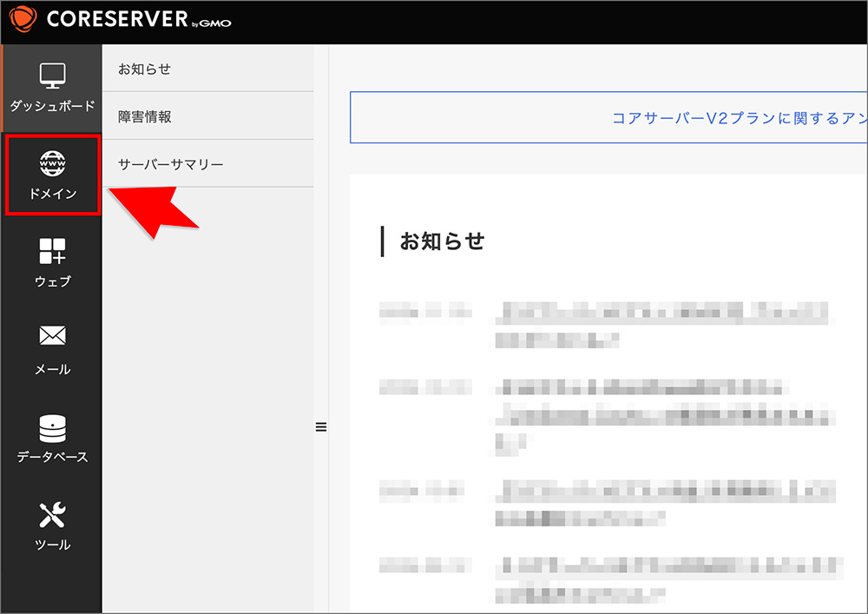This screenshot has height=614, width=868.
Task: Select 障害情報 in the submenu
Action: (207, 116)
